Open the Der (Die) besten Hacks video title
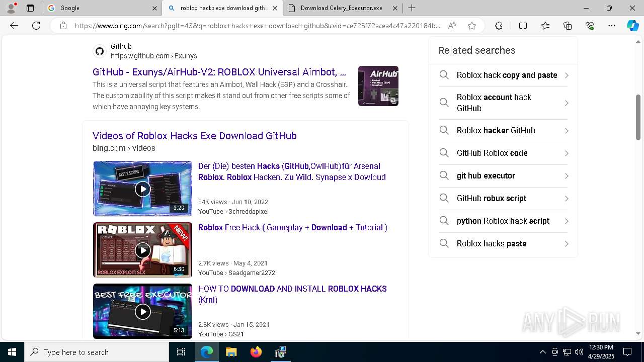 pos(292,171)
